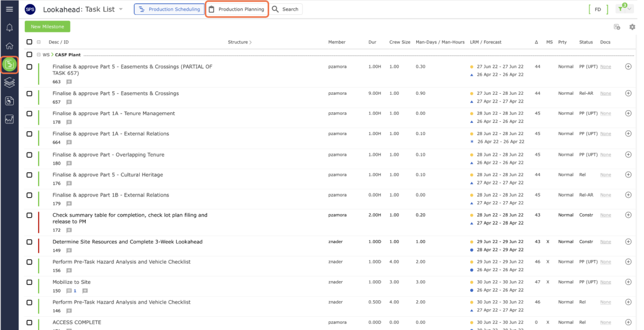
Task: Collapse all groups via header minus box
Action: tap(39, 42)
